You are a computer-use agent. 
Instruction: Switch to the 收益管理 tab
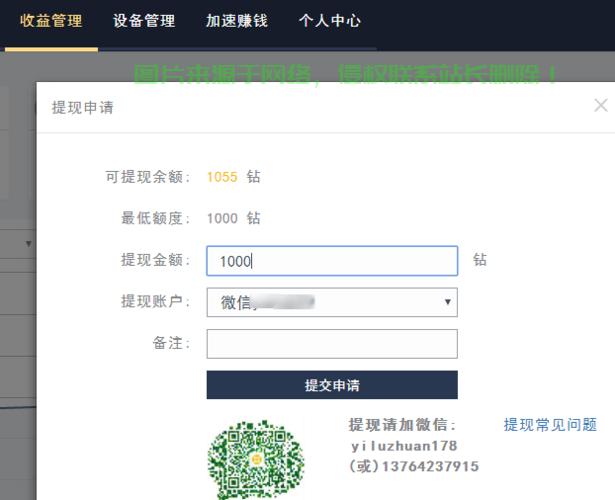point(51,21)
